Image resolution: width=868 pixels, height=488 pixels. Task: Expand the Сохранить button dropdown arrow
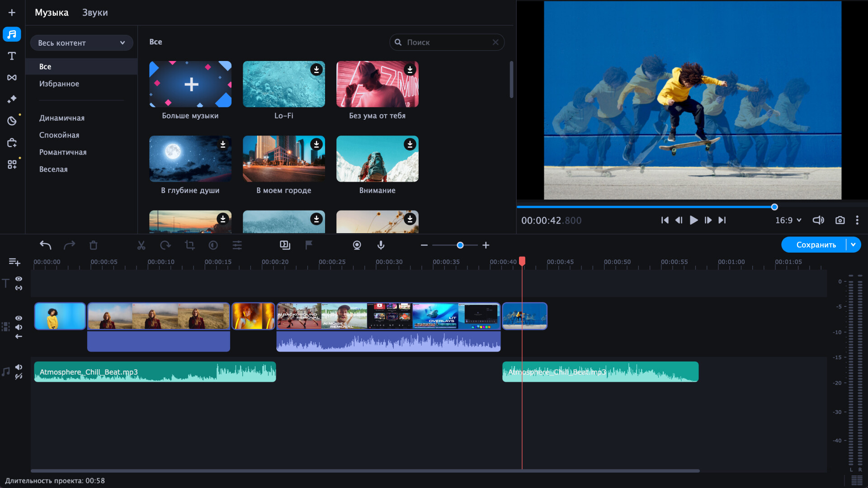tap(854, 244)
